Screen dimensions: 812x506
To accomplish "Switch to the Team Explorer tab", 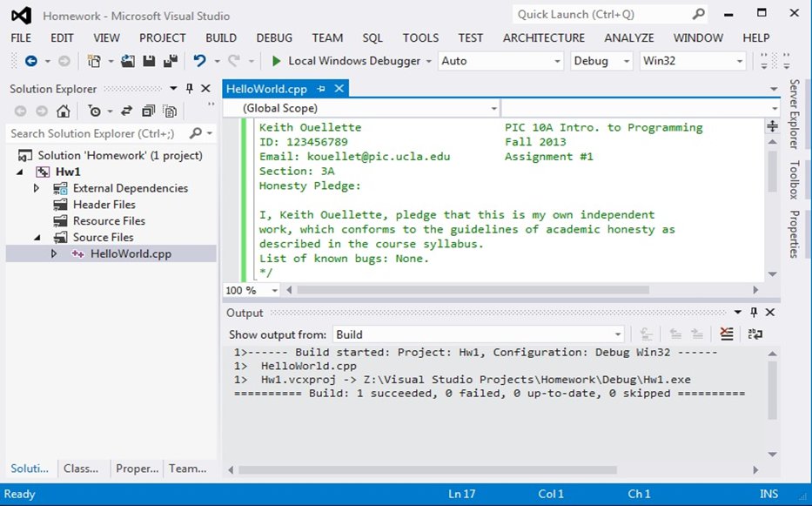I will point(187,469).
